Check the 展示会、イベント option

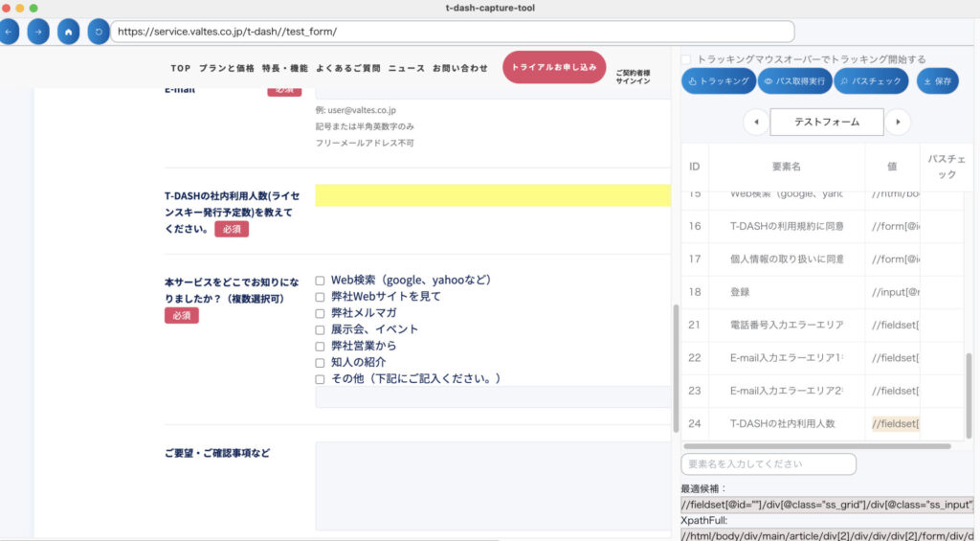pos(321,329)
